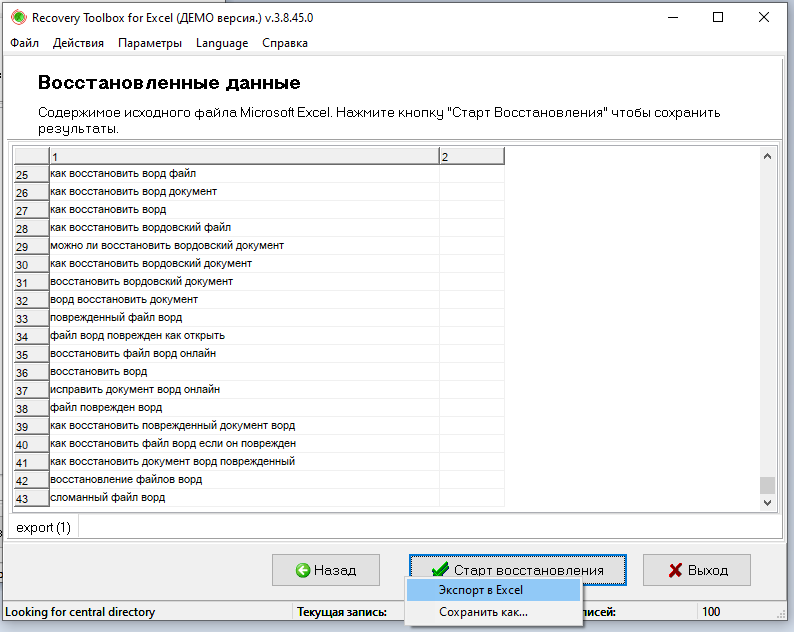Click the vertical scrollbar thumb
The width and height of the screenshot is (794, 632).
(x=767, y=485)
